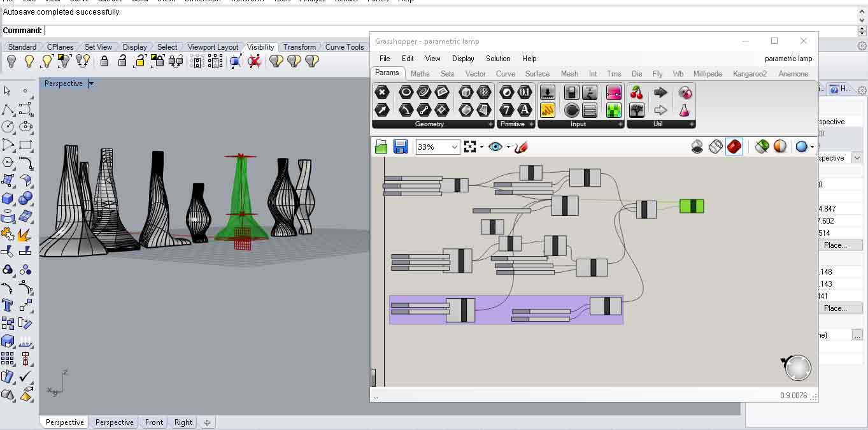
Task: Toggle wireframe preview mode in Grasshopper
Action: 716,147
